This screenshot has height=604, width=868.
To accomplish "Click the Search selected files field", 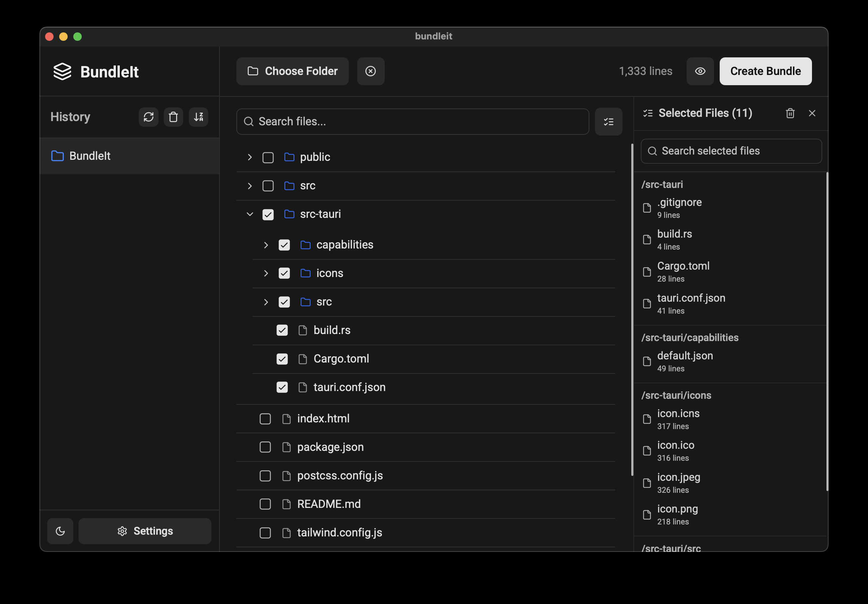I will click(x=731, y=151).
